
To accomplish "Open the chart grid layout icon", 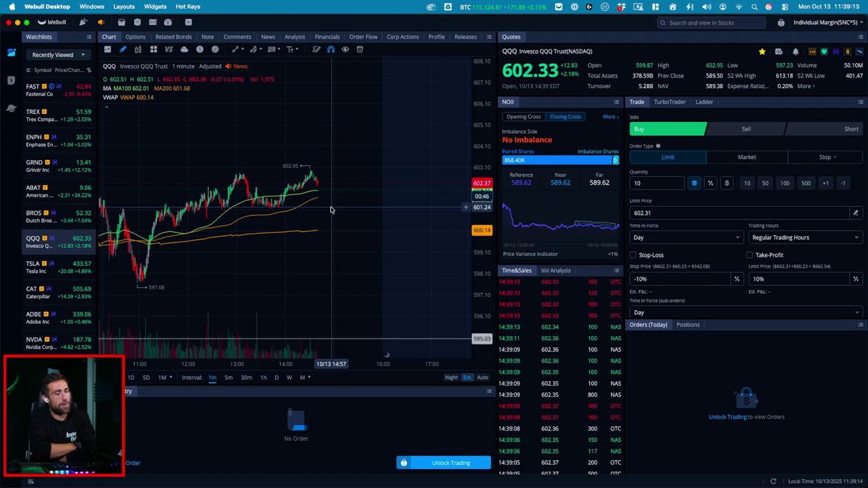I will click(154, 49).
